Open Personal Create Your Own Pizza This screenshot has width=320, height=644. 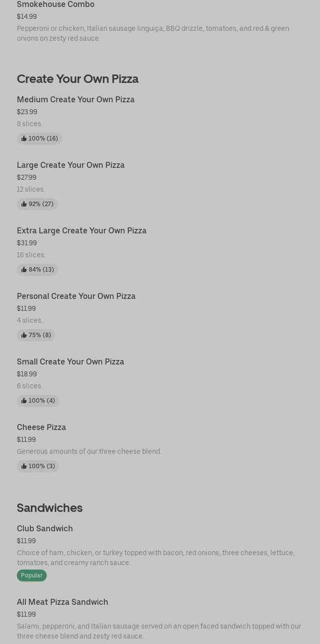76,296
